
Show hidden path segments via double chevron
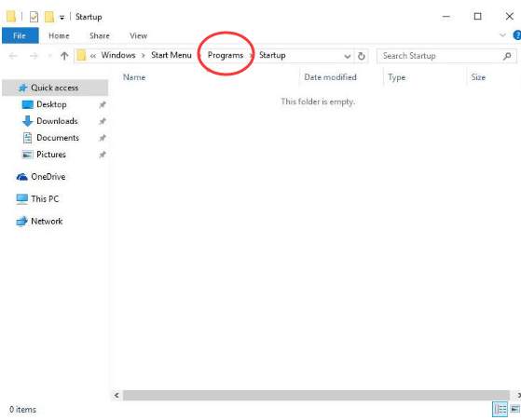(93, 56)
